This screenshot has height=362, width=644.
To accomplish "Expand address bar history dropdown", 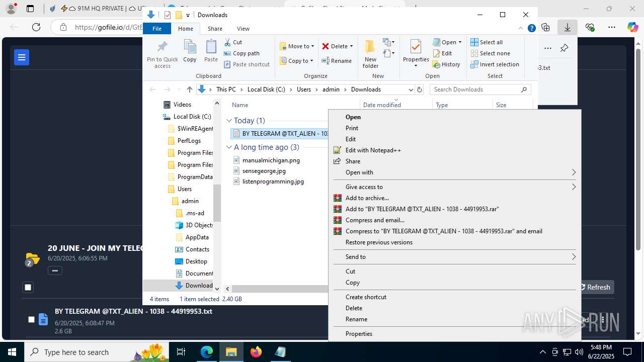I will point(411,89).
